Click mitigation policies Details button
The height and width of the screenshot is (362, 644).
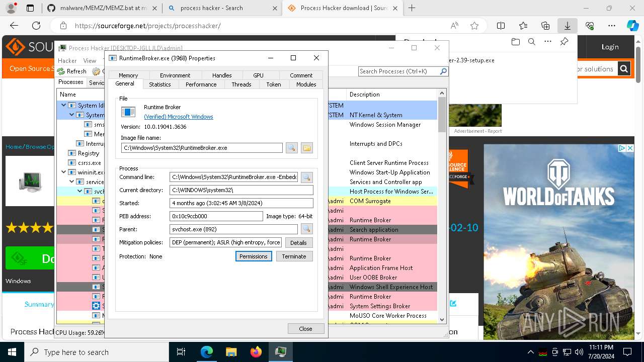[298, 242]
